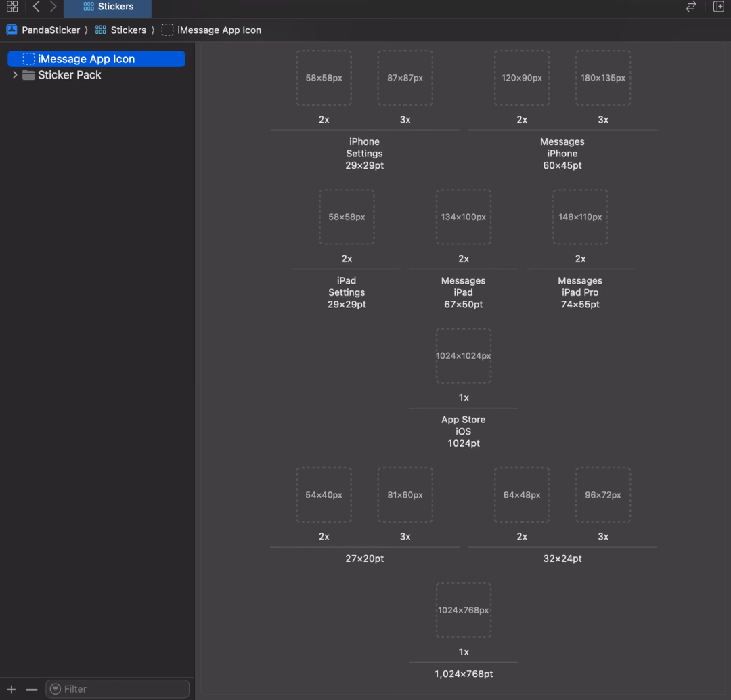The image size is (731, 700).
Task: Click the Messages iPhone 60x45pt label
Action: [x=562, y=154]
